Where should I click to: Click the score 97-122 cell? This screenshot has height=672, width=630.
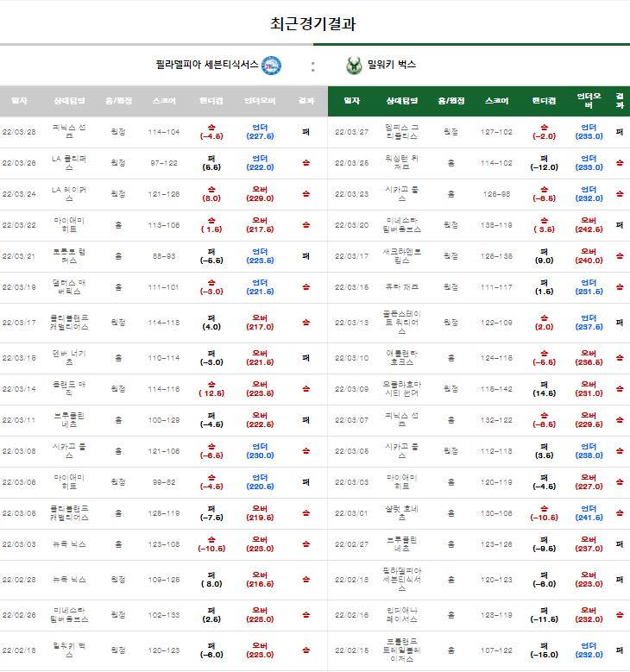click(164, 163)
